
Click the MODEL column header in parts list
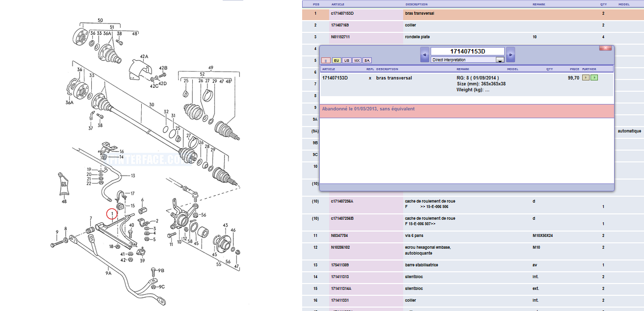(624, 4)
